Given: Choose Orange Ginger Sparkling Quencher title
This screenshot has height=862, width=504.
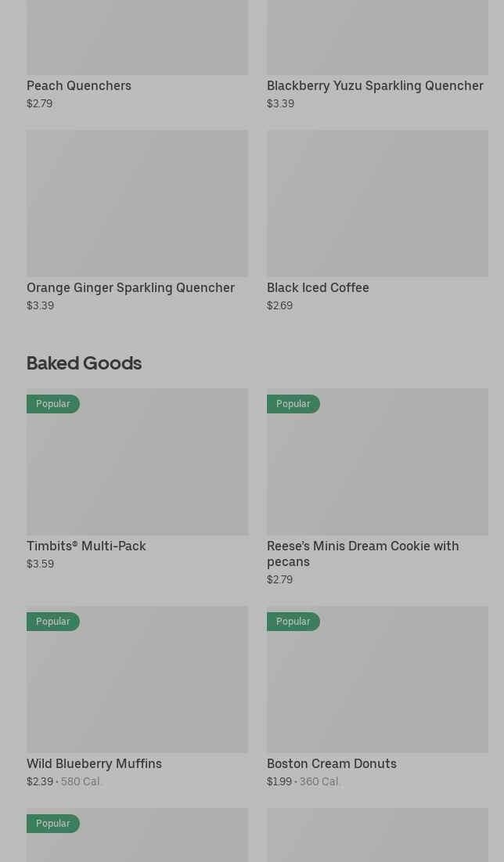Looking at the screenshot, I should (131, 287).
